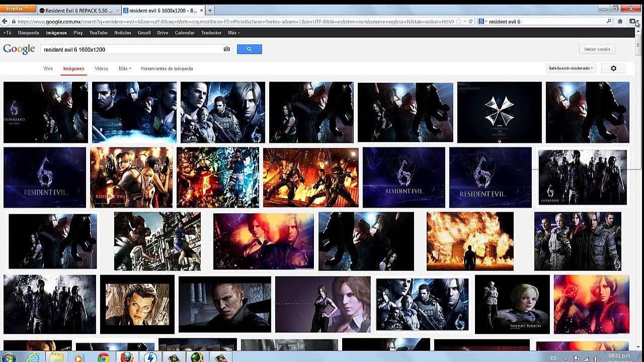Go to the Firefox home page
This screenshot has height=362, width=644.
pyautogui.click(x=620, y=22)
